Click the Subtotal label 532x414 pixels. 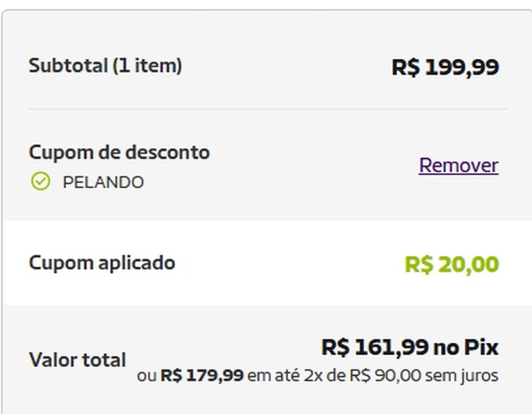pos(68,65)
